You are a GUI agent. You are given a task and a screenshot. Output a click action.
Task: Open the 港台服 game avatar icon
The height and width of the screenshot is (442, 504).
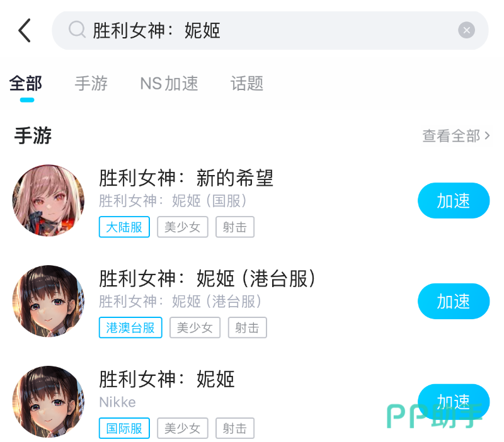(x=49, y=301)
